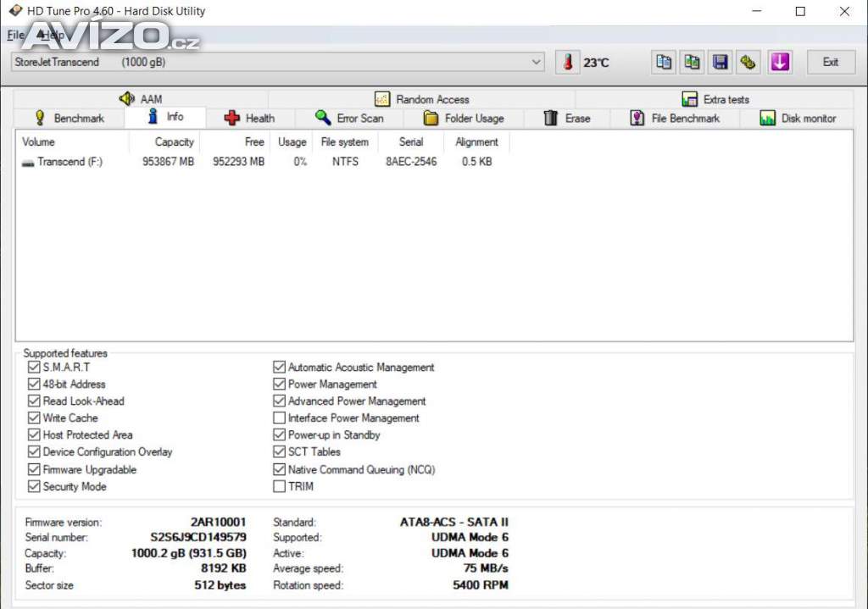Toggle the Security Mode checkbox
The image size is (868, 609).
click(x=34, y=486)
